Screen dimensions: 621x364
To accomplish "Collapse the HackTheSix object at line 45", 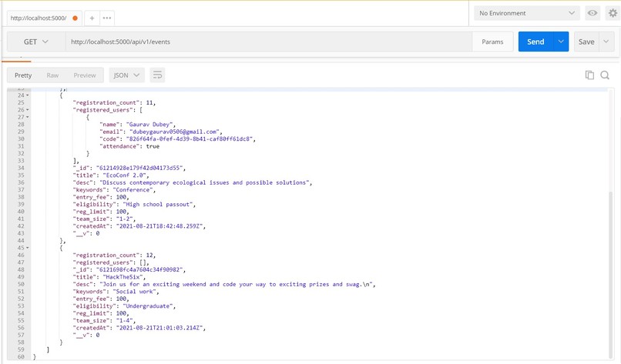I will coord(27,248).
